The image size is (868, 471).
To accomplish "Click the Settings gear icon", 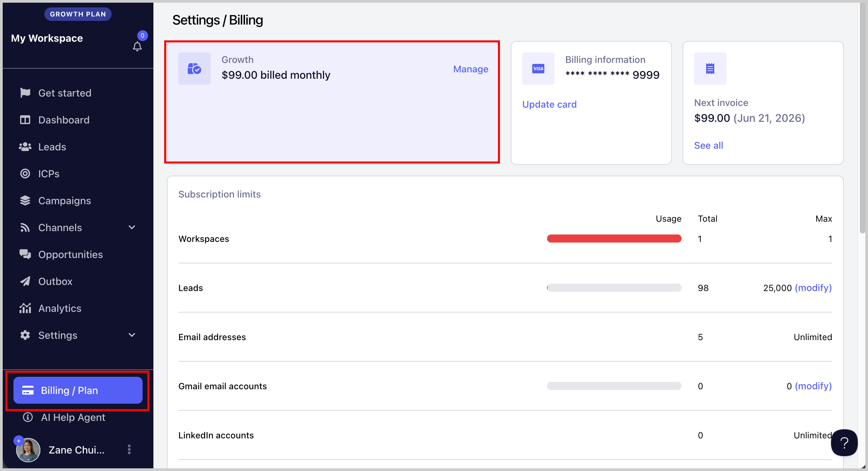I will (x=25, y=335).
